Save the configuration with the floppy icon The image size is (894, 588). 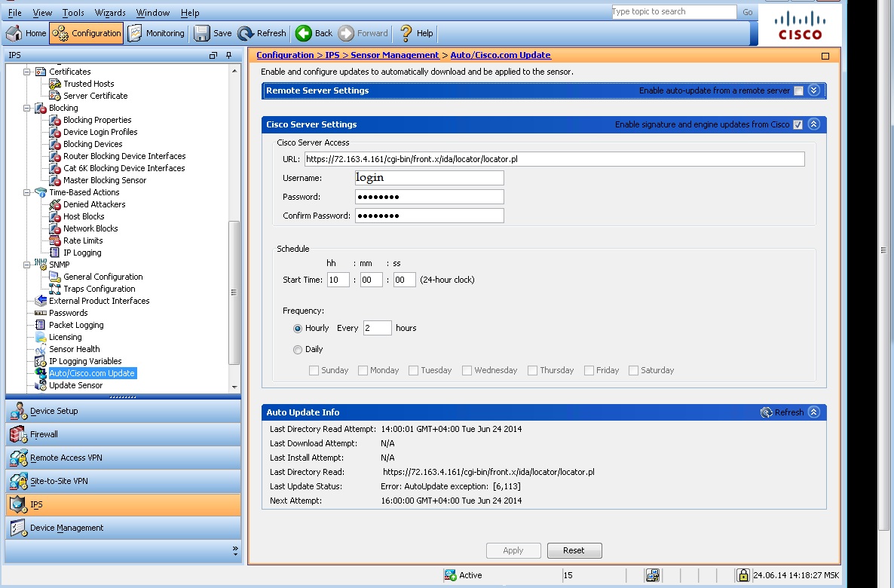coord(202,33)
